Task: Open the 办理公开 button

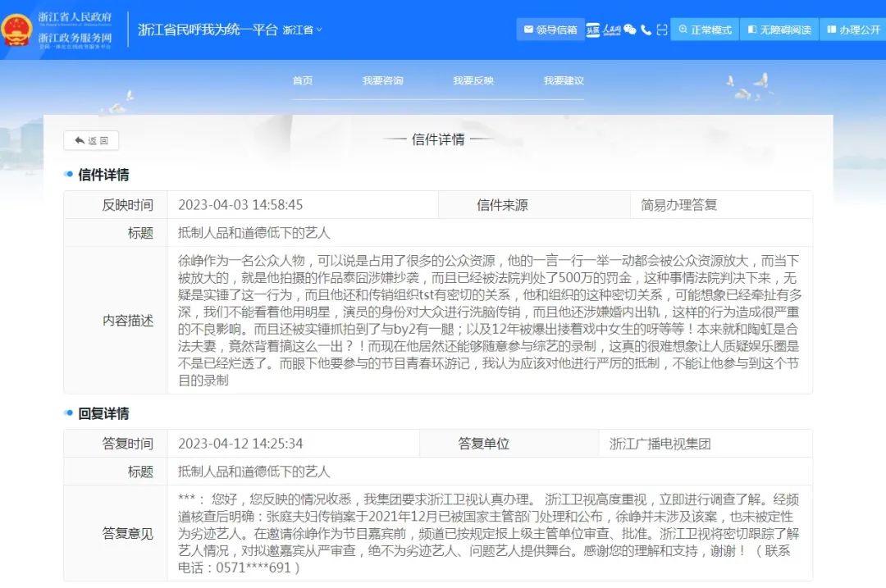Action: [x=853, y=30]
